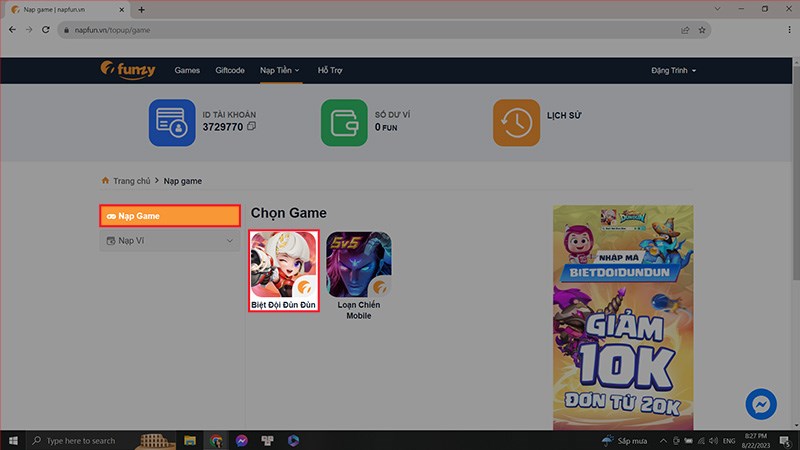
Task: Expand the Đặng Trinh account dropdown
Action: (673, 70)
